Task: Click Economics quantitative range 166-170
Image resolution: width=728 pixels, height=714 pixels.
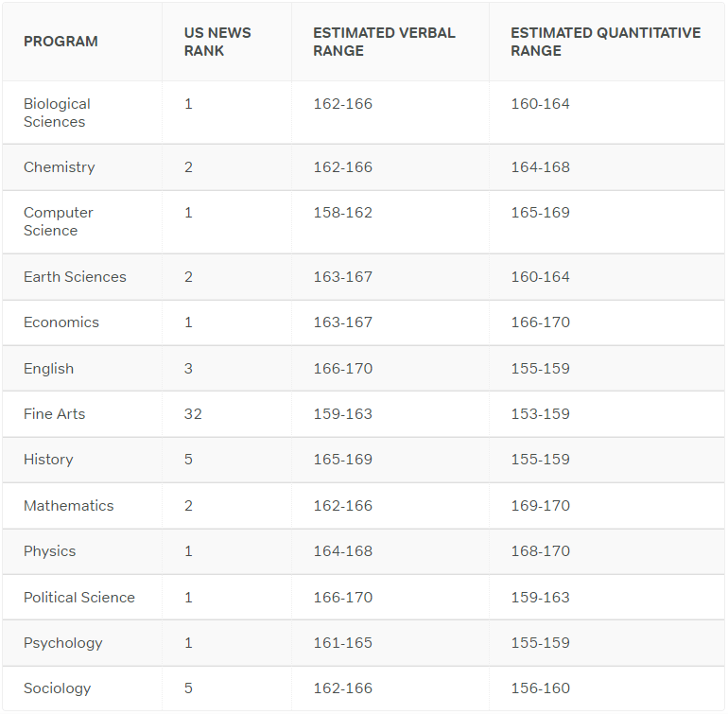Action: 541,322
